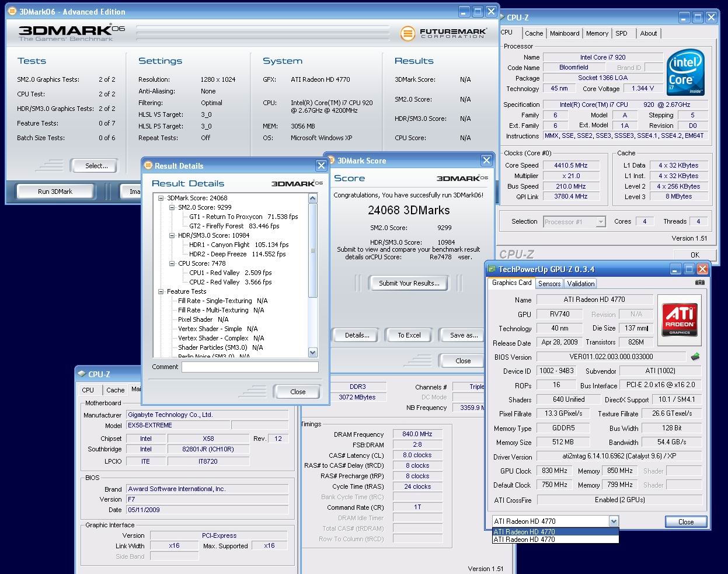Image resolution: width=728 pixels, height=574 pixels.
Task: Click the GPU-Z screenshot camera icon
Action: point(699,283)
